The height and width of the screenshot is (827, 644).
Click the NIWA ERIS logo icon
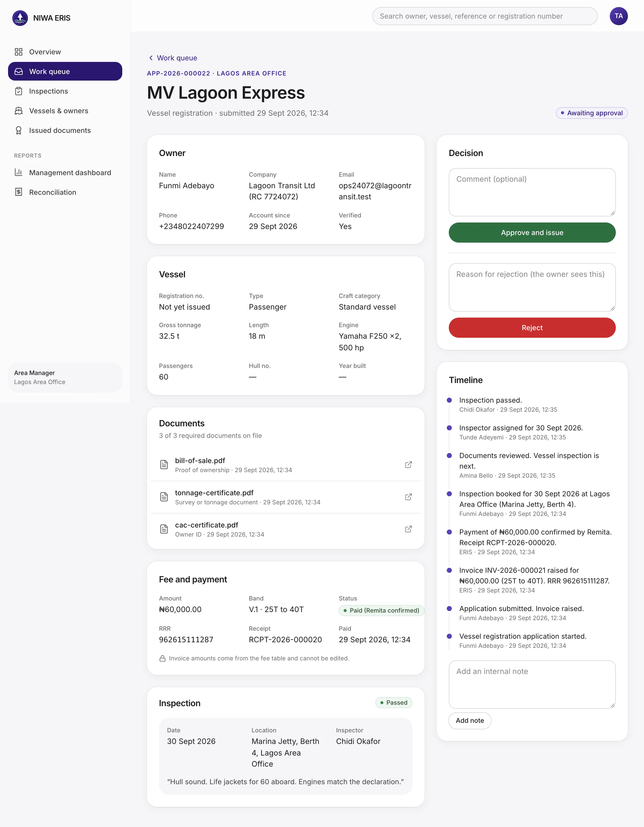20,18
